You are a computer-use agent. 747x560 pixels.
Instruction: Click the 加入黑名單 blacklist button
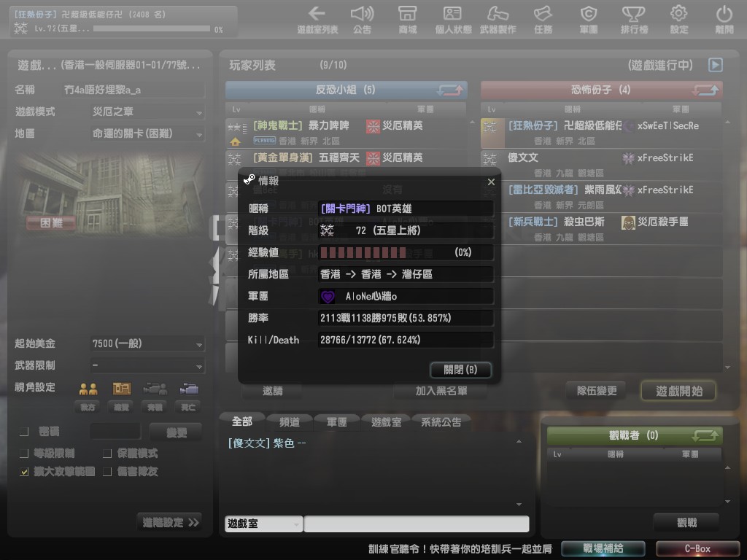[x=441, y=391]
